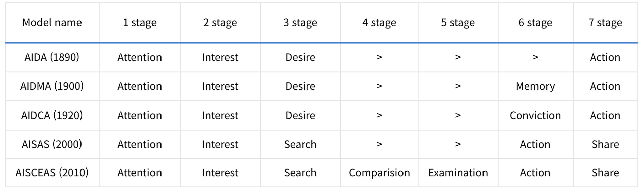Click the "AIDA (1890)" row label
The height and width of the screenshot is (194, 644).
click(x=52, y=57)
